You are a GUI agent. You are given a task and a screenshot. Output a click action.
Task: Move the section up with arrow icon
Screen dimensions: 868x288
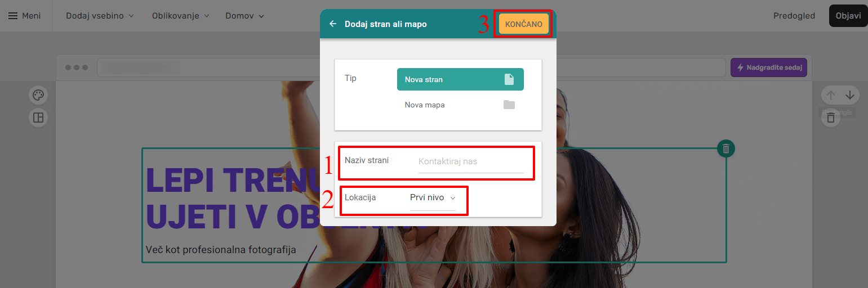830,95
